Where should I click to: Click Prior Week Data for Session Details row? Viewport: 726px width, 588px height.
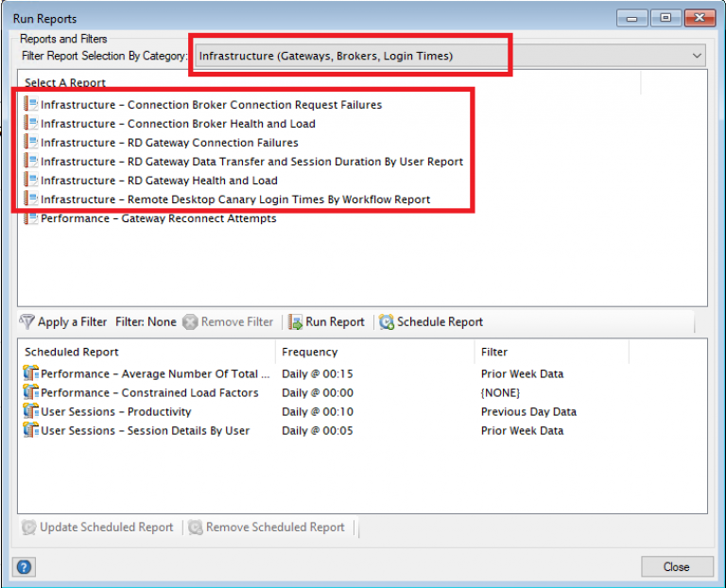click(522, 430)
